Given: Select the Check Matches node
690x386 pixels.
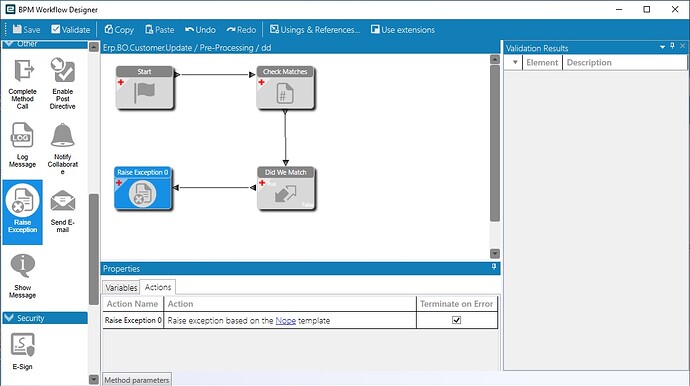Looking at the screenshot, I should pyautogui.click(x=285, y=88).
